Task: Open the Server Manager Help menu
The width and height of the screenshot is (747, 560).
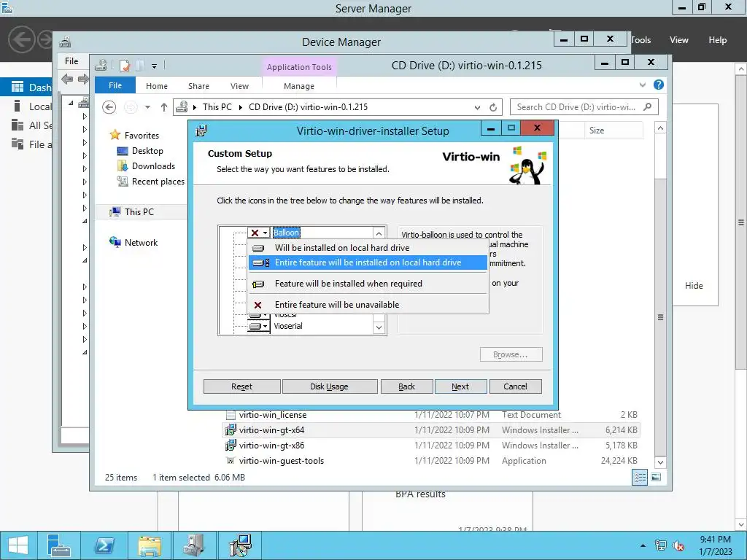Action: click(x=718, y=40)
